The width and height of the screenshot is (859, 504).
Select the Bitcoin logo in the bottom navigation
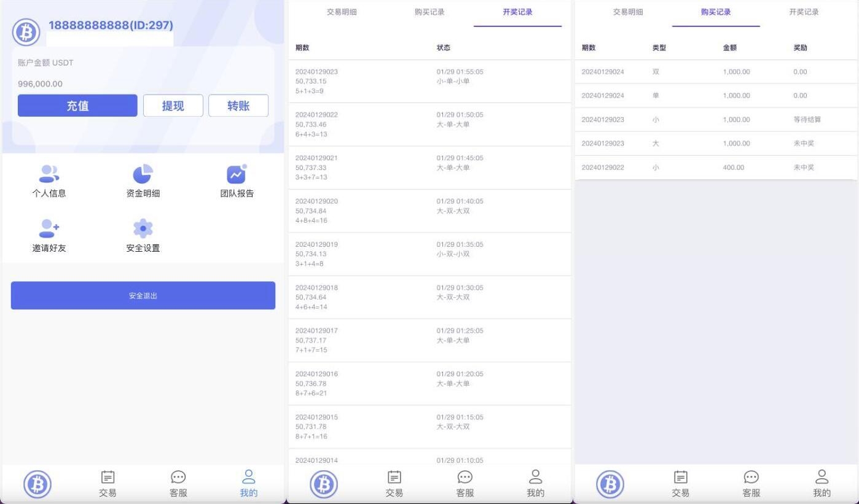click(x=37, y=484)
